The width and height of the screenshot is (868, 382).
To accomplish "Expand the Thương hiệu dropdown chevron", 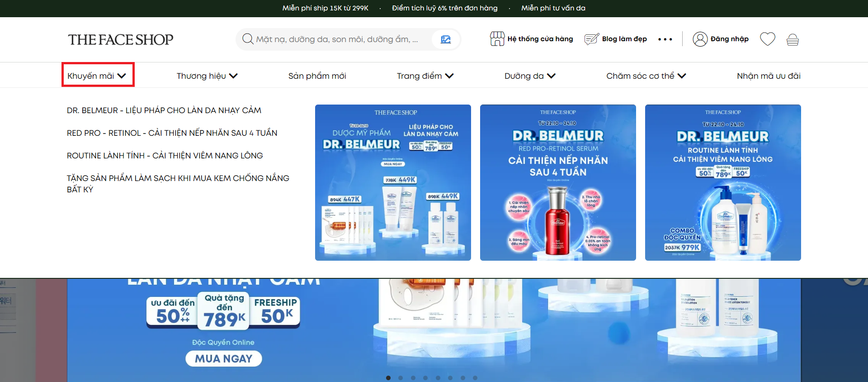I will pos(233,76).
